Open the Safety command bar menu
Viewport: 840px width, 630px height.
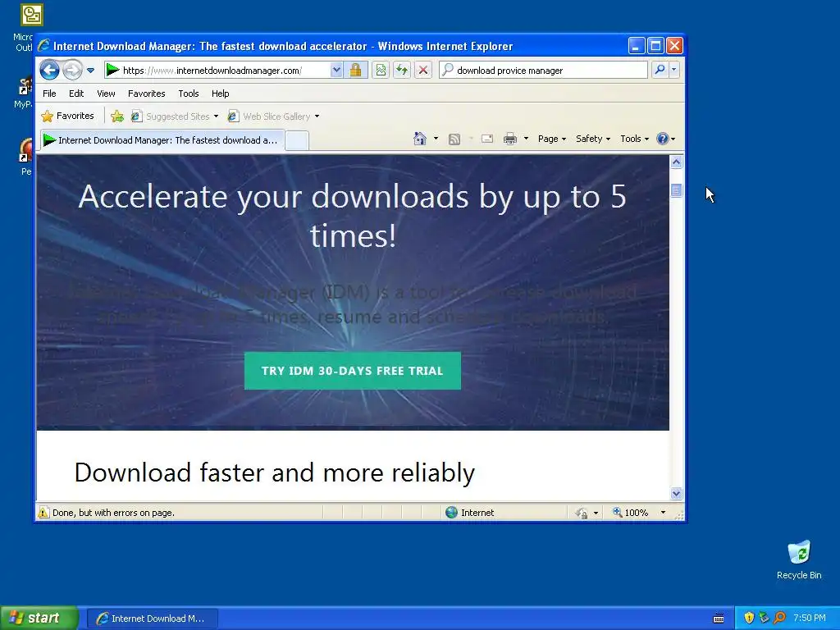(593, 139)
